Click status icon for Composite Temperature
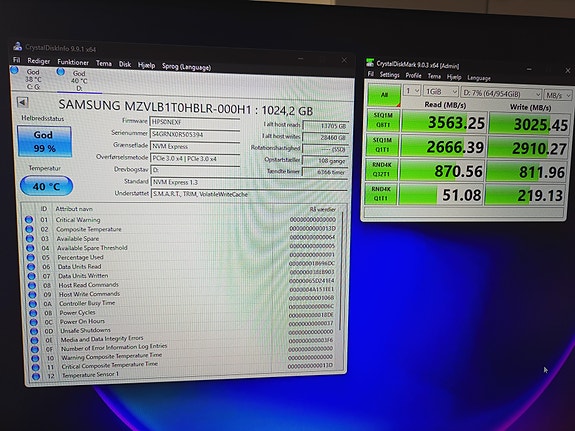The width and height of the screenshot is (575, 431). point(29,229)
